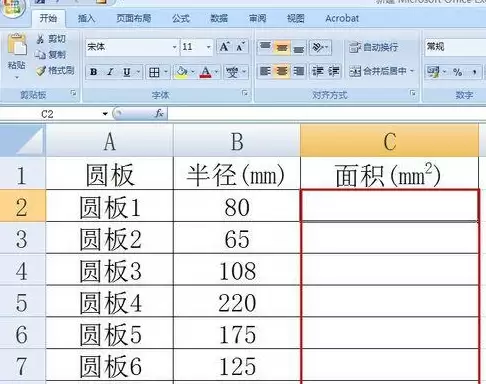The image size is (486, 384).
Task: Open the 公式 (Formulas) tab
Action: (181, 18)
